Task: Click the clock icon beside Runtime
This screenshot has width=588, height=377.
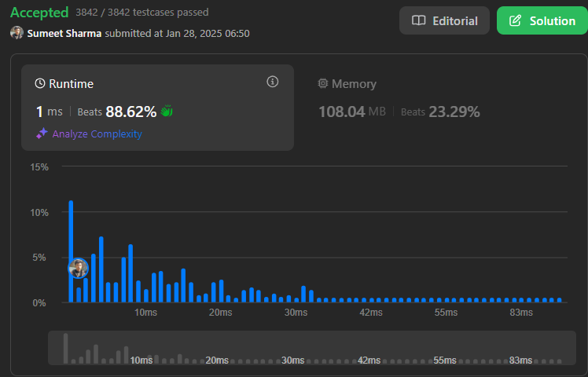Action: (x=40, y=84)
